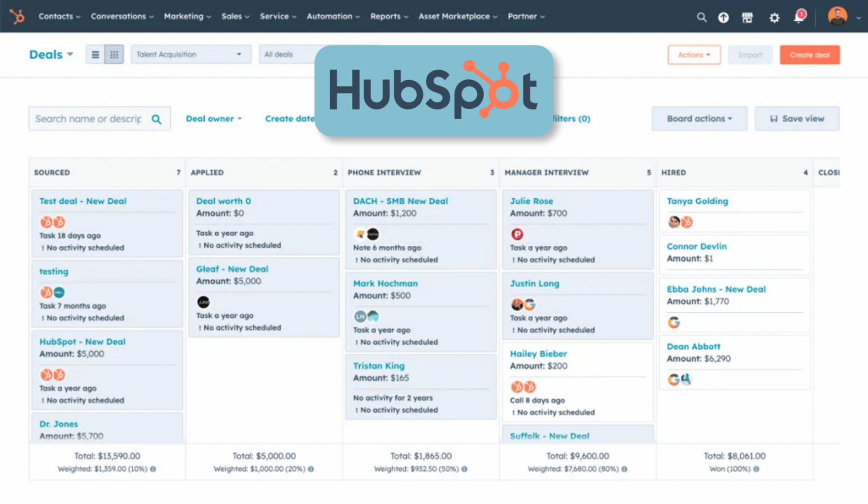Open the Board actions dropdown
This screenshot has width=868, height=504.
[x=699, y=119]
